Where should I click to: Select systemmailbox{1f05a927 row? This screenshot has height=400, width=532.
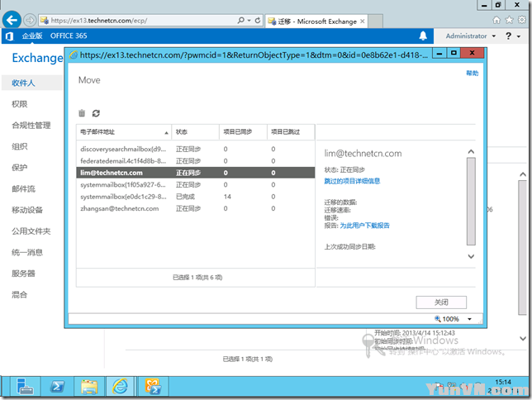tap(196, 185)
